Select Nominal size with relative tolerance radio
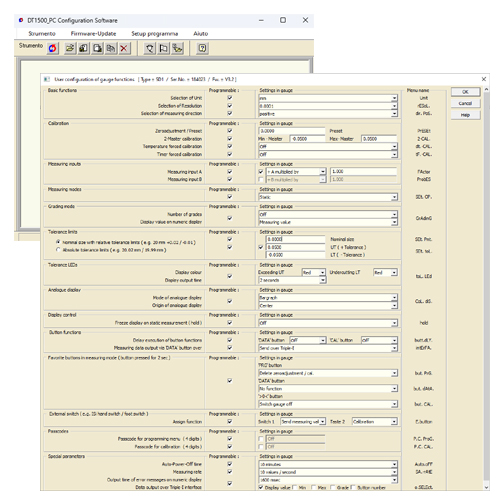 click(x=58, y=242)
